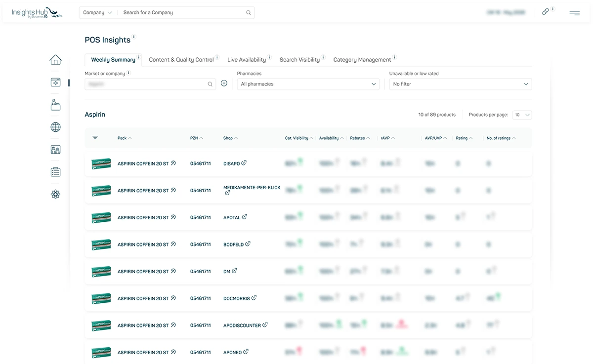The width and height of the screenshot is (593, 364).
Task: Click PZN 05461711 in DISAPO row
Action: [x=201, y=163]
